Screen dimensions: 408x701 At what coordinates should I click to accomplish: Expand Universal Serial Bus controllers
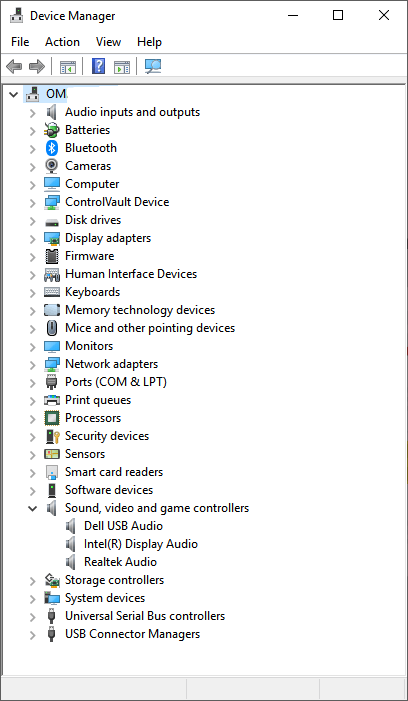pyautogui.click(x=32, y=617)
